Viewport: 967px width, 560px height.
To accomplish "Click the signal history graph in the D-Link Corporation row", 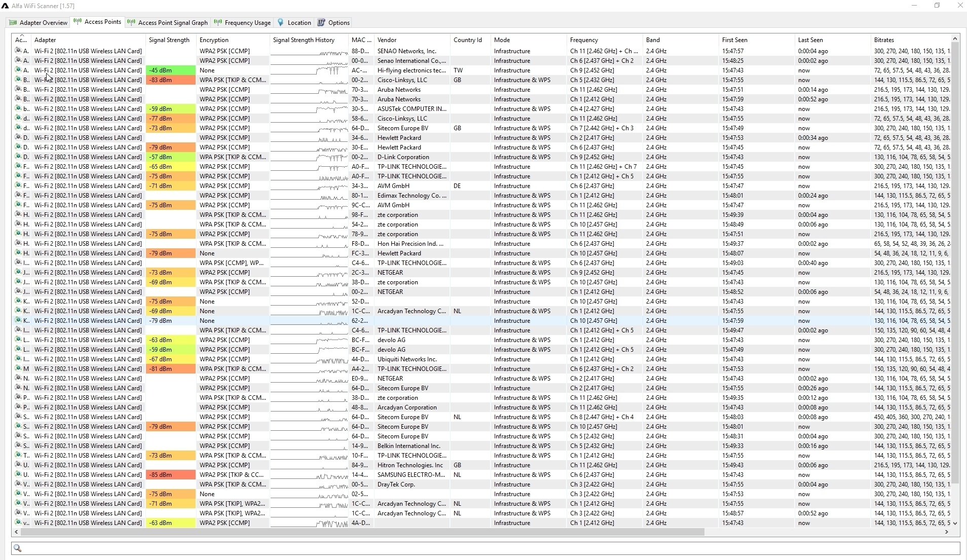I will (x=309, y=157).
